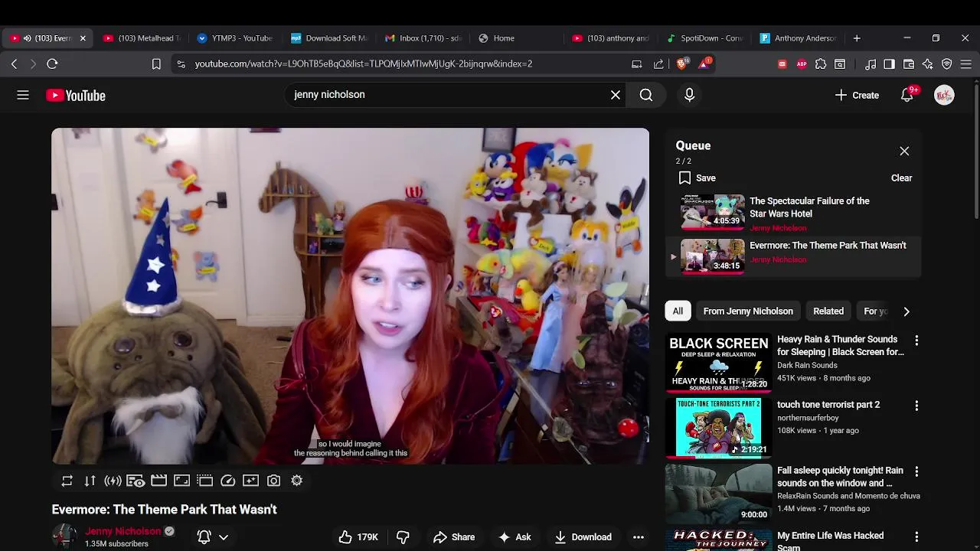Open options for Fall asleep quickly video
The height and width of the screenshot is (551, 980).
pos(916,471)
